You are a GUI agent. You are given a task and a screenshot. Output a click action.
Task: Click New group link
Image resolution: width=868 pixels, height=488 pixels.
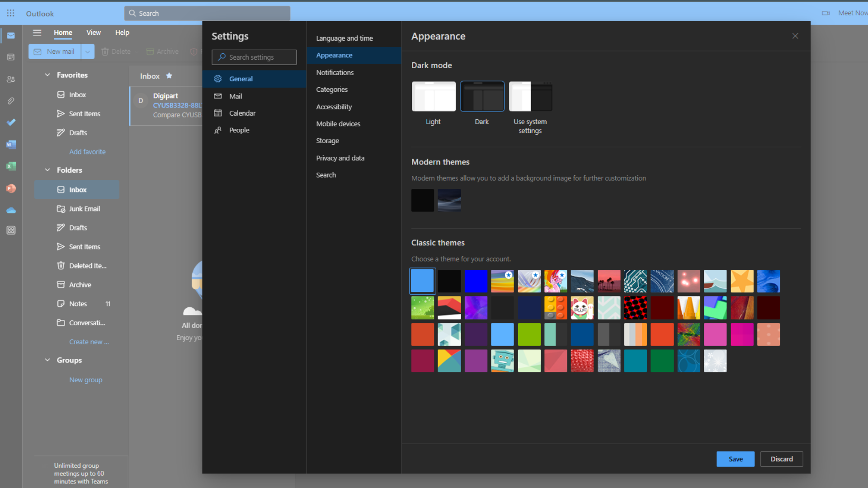coord(86,380)
